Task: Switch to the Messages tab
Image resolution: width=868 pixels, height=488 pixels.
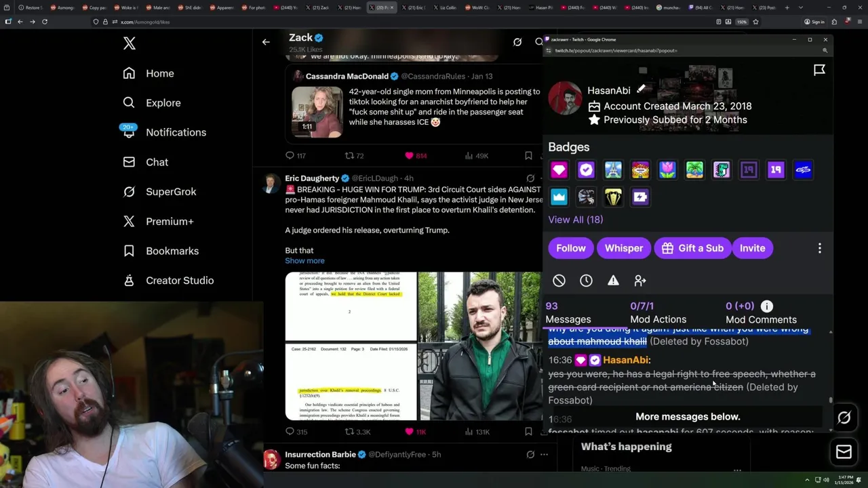Action: 568,313
